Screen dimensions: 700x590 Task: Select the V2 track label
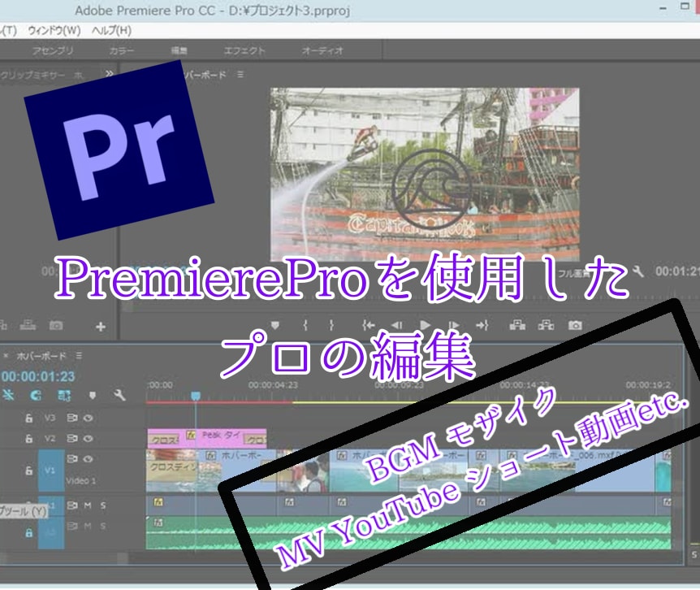50,439
